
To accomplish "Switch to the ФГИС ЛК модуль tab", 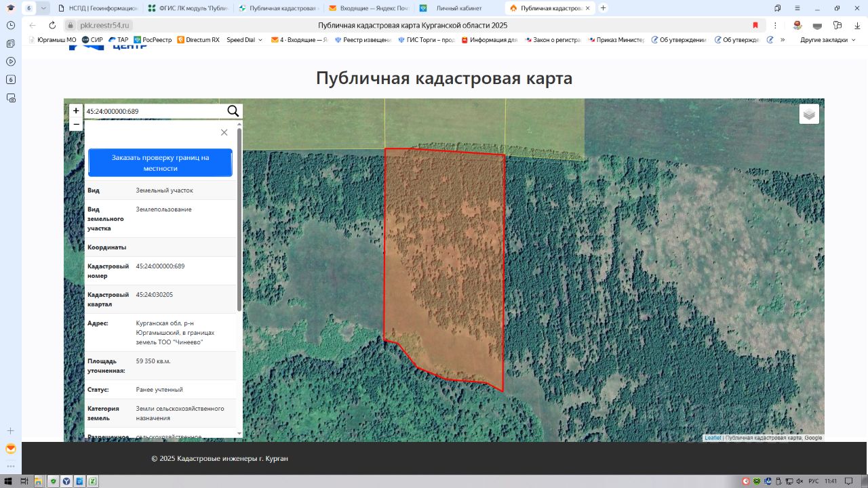I will pyautogui.click(x=187, y=8).
